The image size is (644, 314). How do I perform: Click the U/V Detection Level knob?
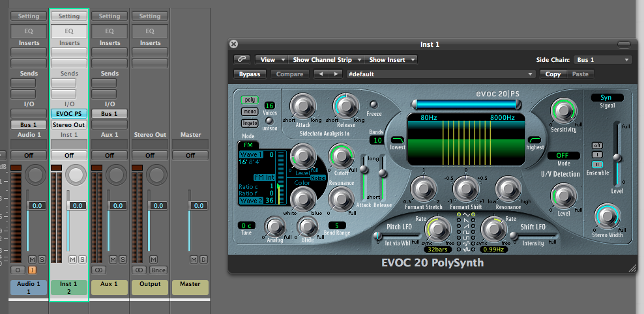[x=563, y=196]
